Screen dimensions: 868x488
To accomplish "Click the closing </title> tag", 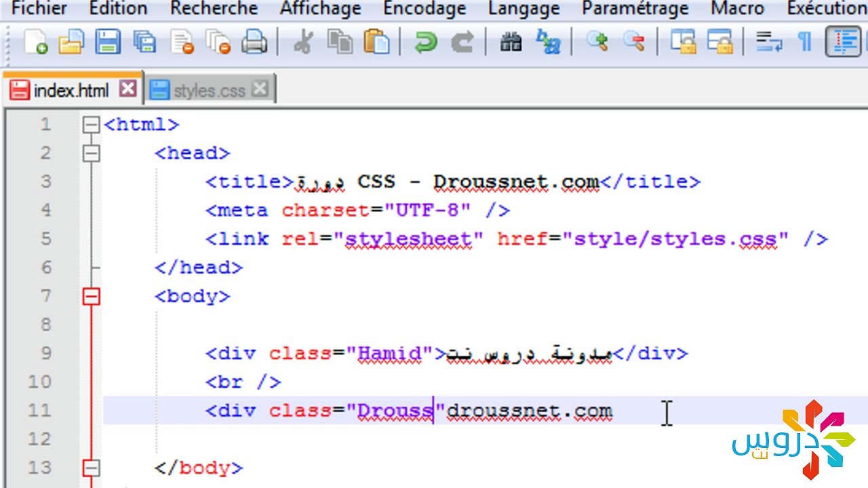I will click(650, 182).
